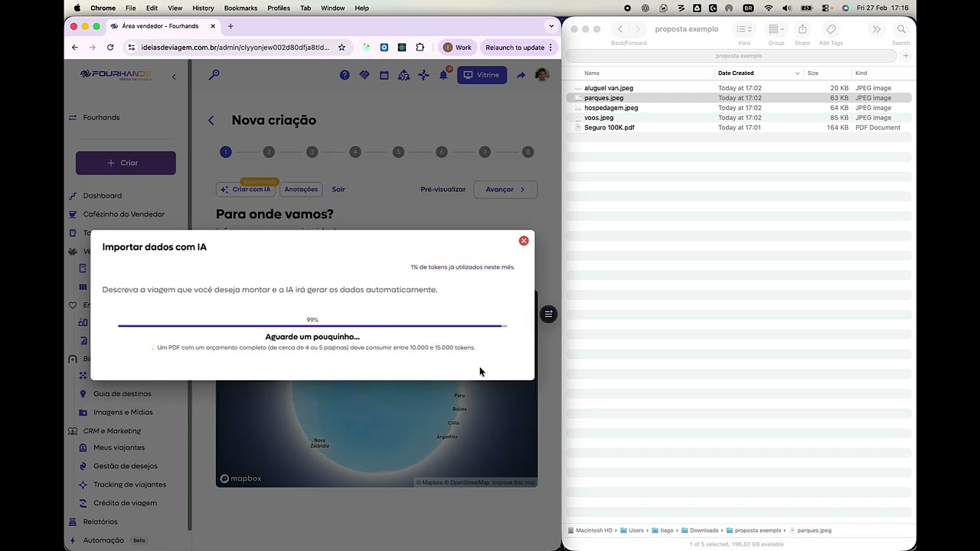Go back in Finder window

(620, 29)
